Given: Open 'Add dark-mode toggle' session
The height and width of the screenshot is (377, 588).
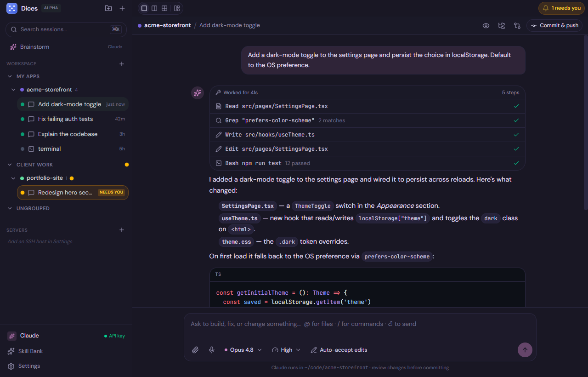Looking at the screenshot, I should coord(73,104).
